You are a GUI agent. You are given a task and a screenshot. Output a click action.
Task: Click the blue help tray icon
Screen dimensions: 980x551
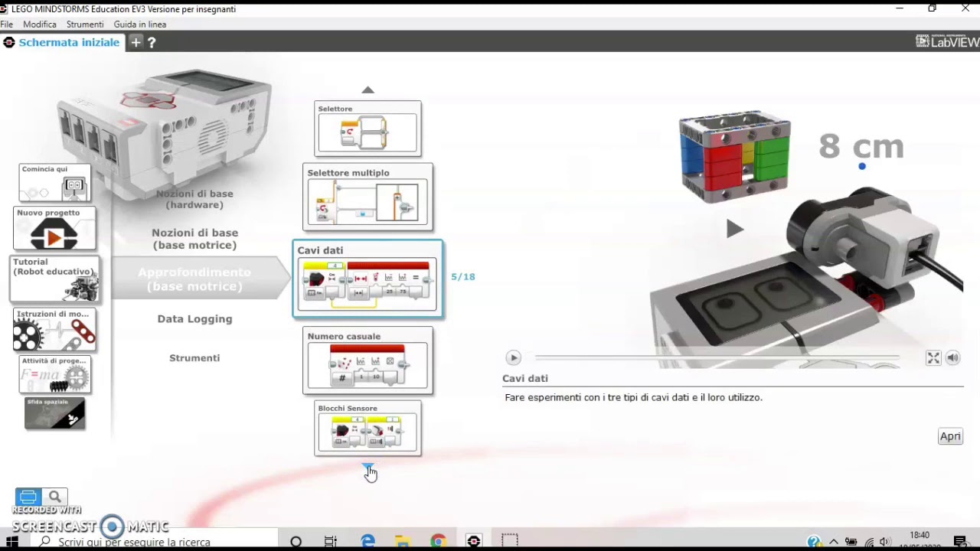[x=815, y=542]
